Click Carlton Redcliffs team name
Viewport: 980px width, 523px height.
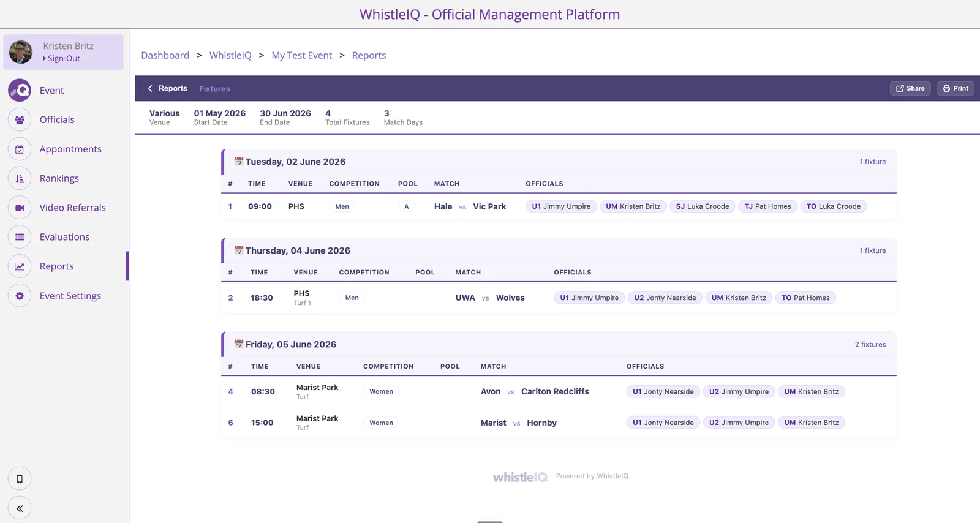click(x=555, y=391)
